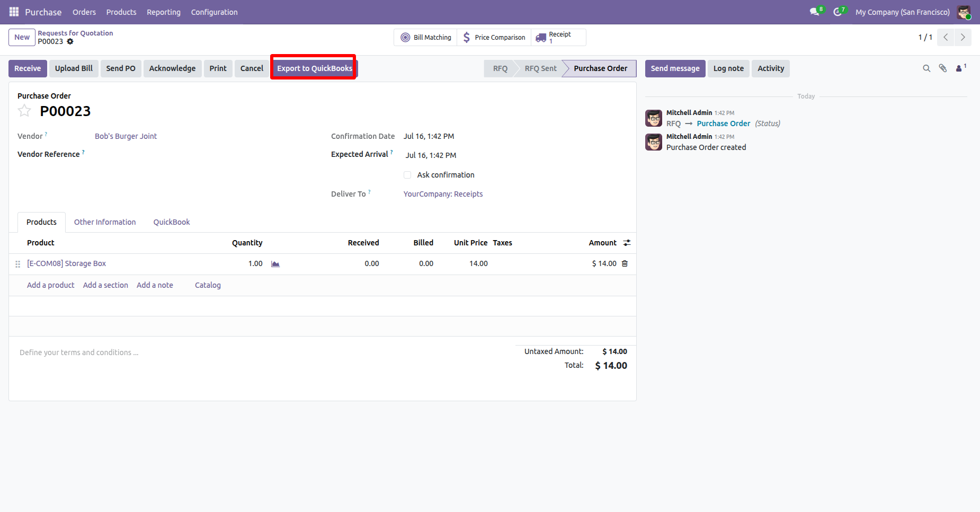Open the conversations messages icon
980x512 pixels.
816,12
